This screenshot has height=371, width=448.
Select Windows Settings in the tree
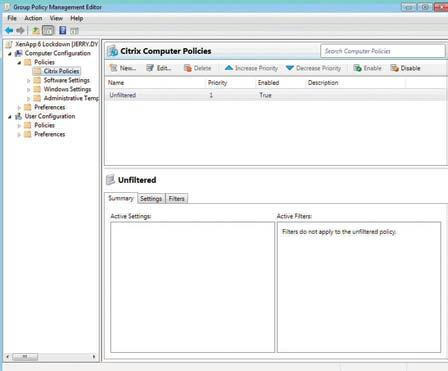(x=67, y=89)
